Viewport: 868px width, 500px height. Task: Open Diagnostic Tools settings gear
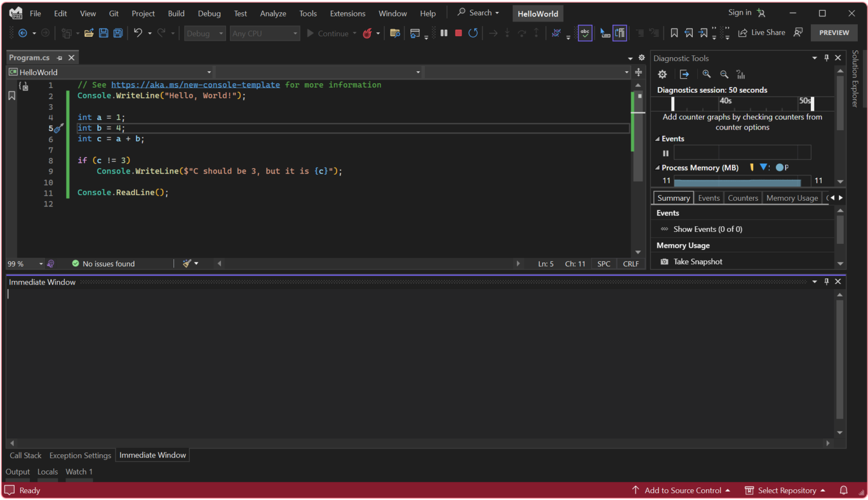pyautogui.click(x=662, y=74)
